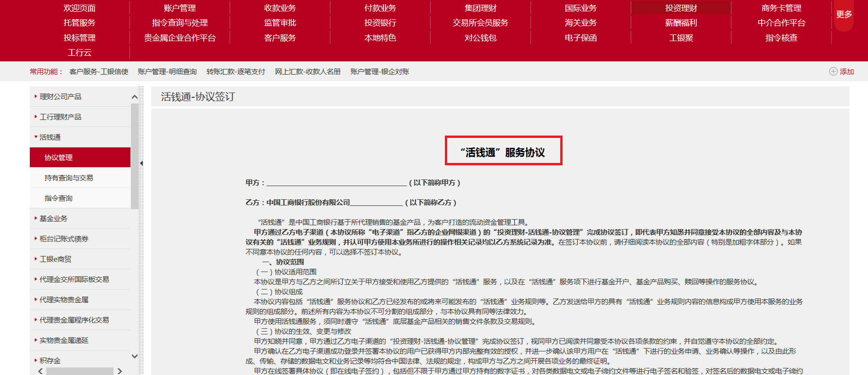Image resolution: width=868 pixels, height=375 pixels.
Task: Collapse the sidebar with the left-pointing arrow handle
Action: [x=141, y=163]
